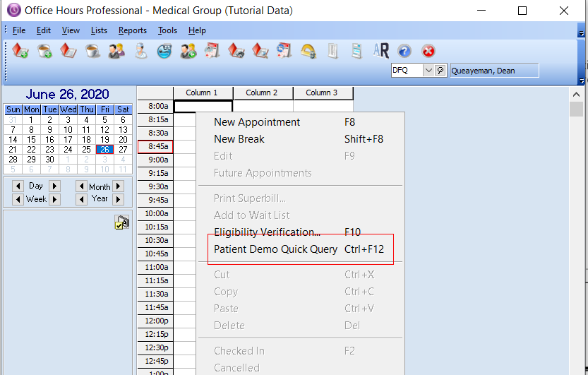Image resolution: width=588 pixels, height=375 pixels.
Task: Click the schedule vertical scrollbar thumb
Action: pyautogui.click(x=577, y=109)
